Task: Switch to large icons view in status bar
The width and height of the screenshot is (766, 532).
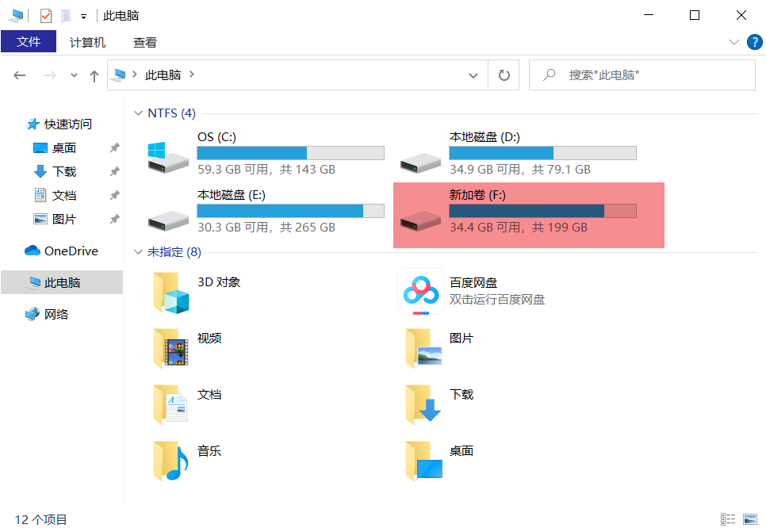Action: click(750, 519)
